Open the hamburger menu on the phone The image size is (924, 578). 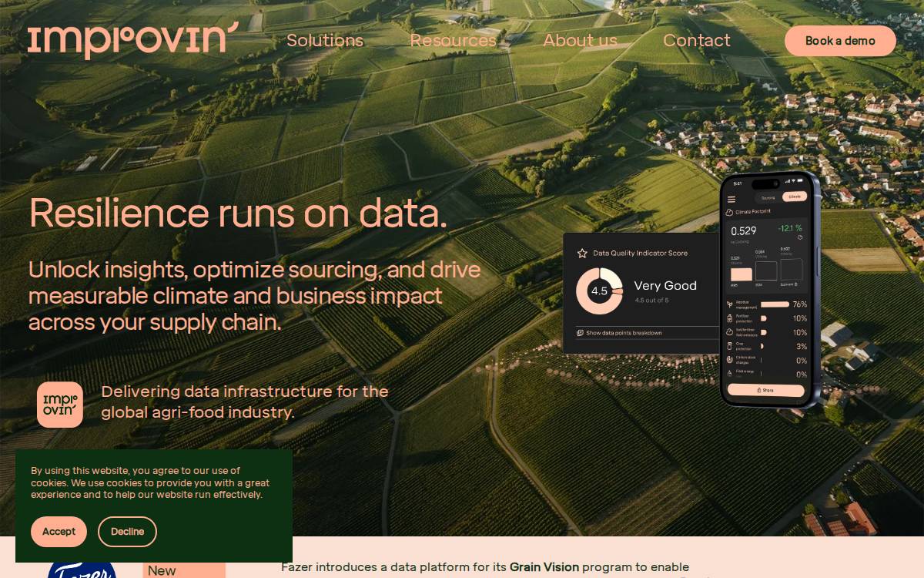click(x=731, y=200)
